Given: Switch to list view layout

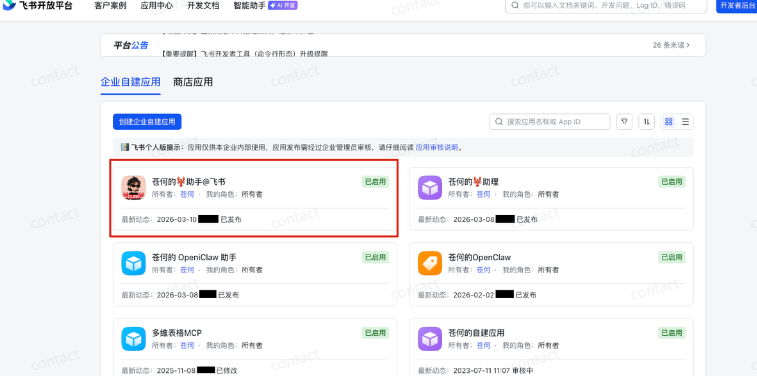Looking at the screenshot, I should tap(685, 122).
